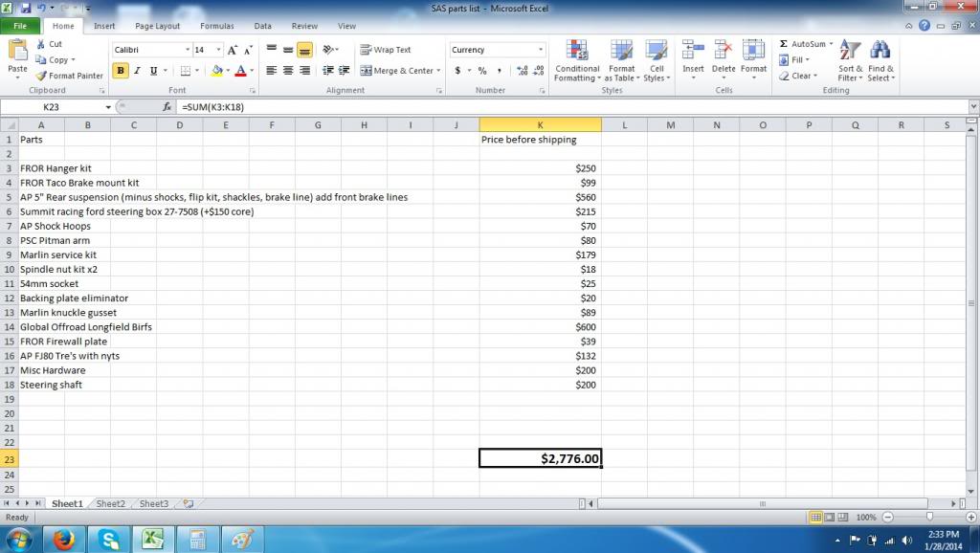Select column K header
980x553 pixels.
540,125
